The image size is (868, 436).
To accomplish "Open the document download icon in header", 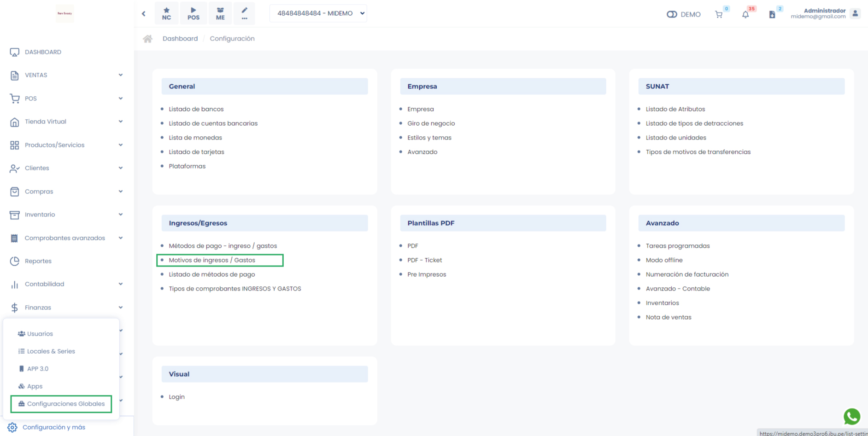I will (772, 14).
